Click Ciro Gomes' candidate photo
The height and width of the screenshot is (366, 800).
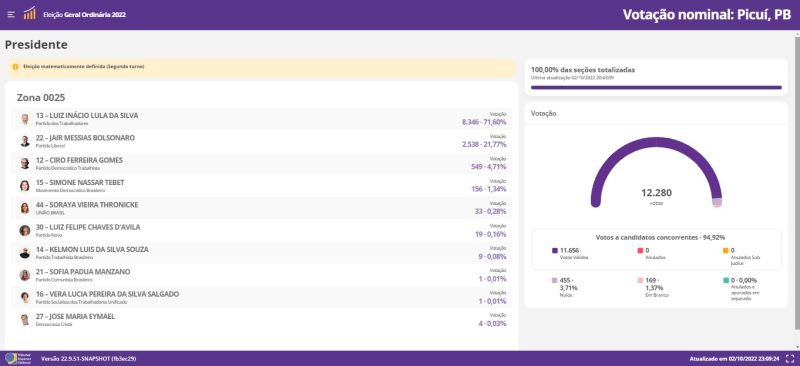24,163
